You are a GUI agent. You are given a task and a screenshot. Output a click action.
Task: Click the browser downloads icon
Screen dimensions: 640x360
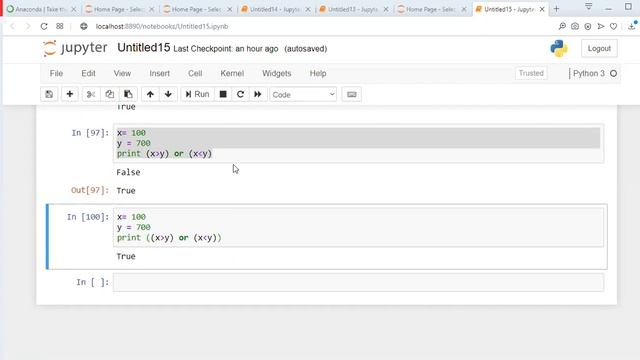point(632,27)
